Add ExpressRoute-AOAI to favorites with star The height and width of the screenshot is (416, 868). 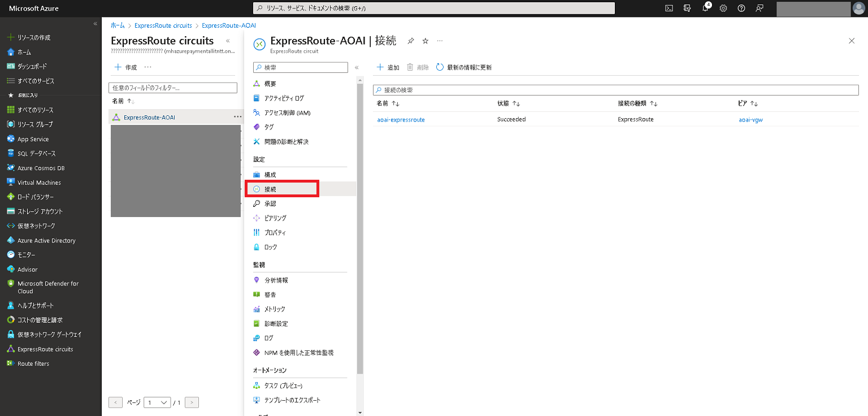point(426,41)
